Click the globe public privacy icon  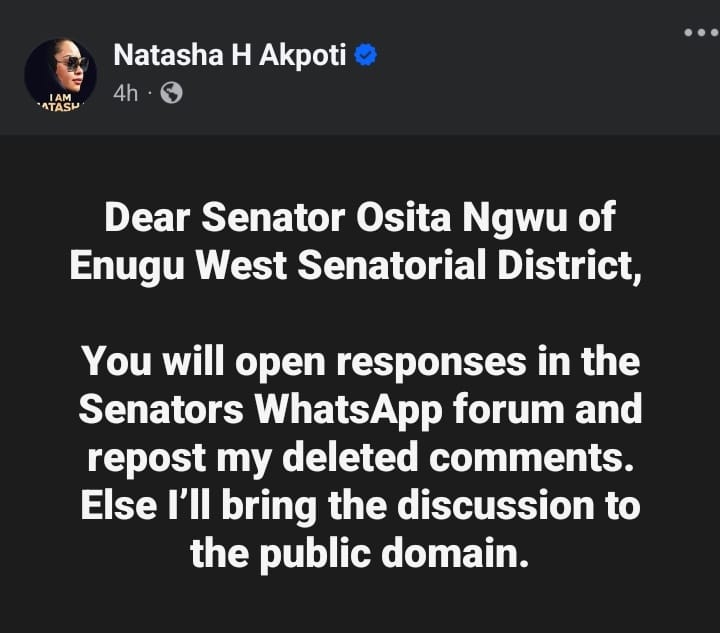[172, 93]
